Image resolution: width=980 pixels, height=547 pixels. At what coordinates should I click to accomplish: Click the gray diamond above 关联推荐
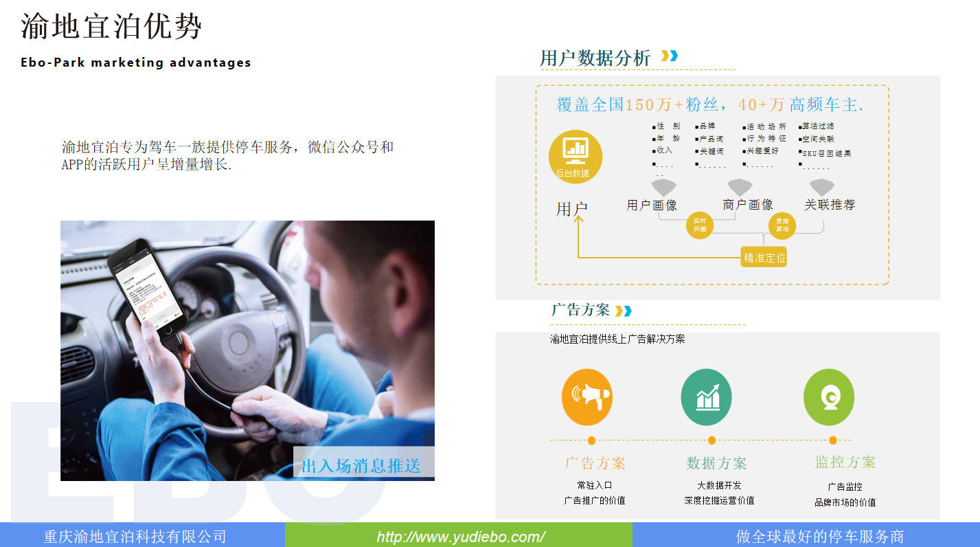tap(821, 187)
